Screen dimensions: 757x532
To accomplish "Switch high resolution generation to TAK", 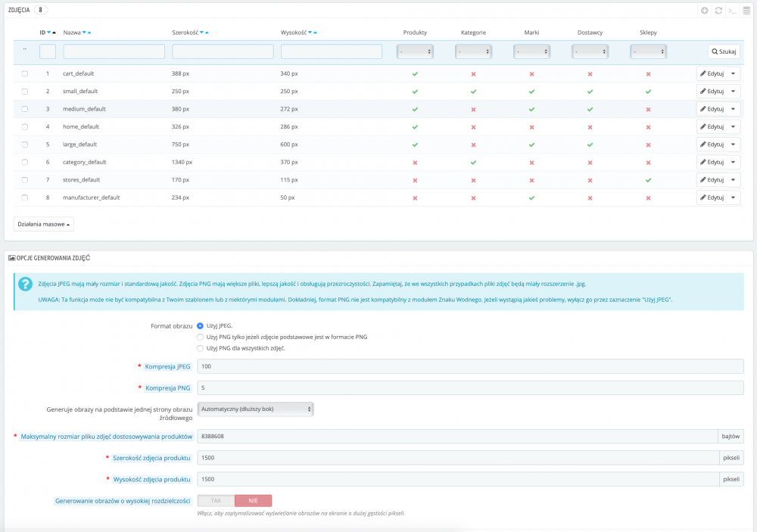I will 216,500.
